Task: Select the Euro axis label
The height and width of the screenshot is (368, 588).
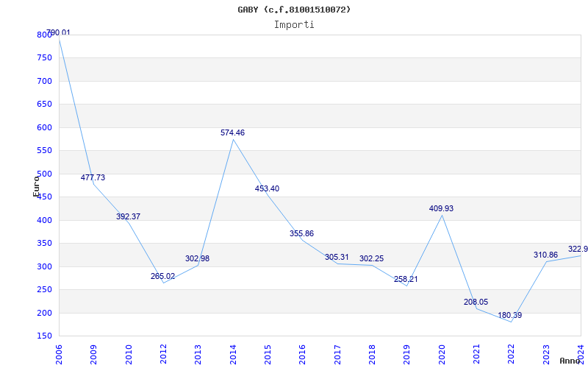Action: (36, 186)
